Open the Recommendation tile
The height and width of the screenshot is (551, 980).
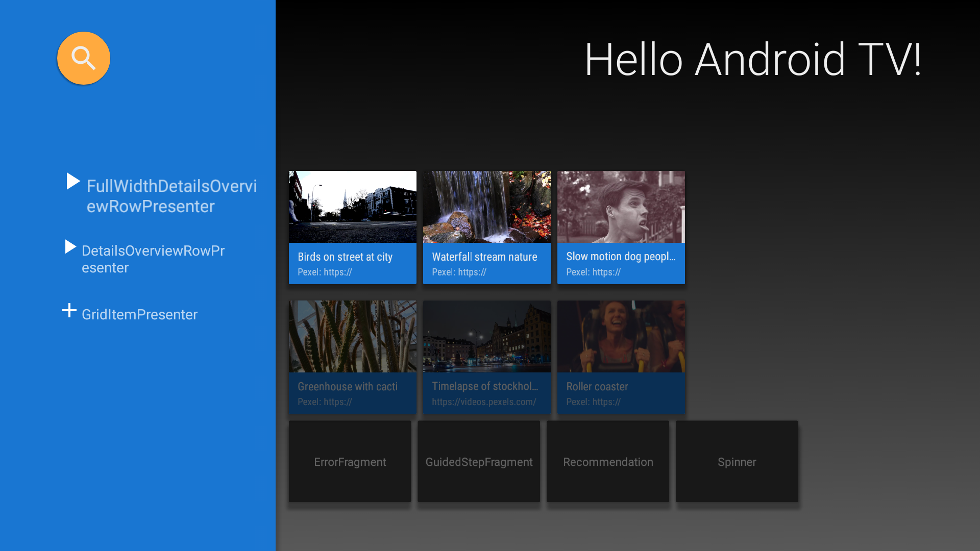(x=608, y=462)
